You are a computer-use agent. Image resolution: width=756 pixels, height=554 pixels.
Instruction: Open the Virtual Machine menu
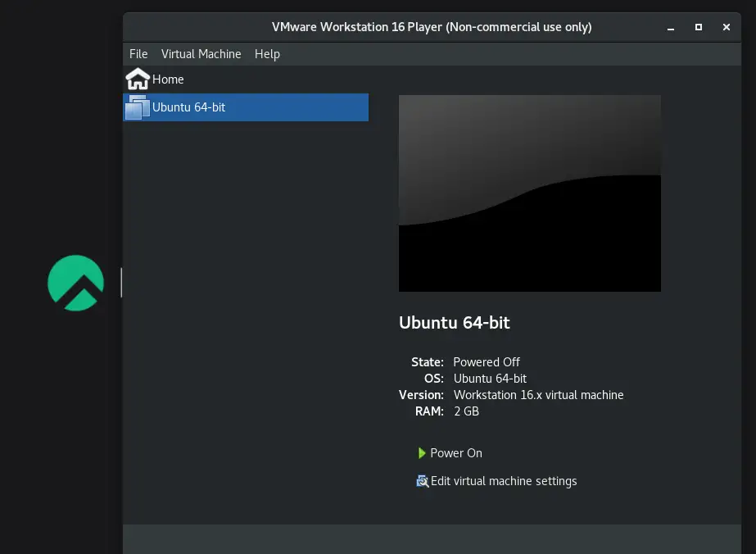tap(201, 54)
